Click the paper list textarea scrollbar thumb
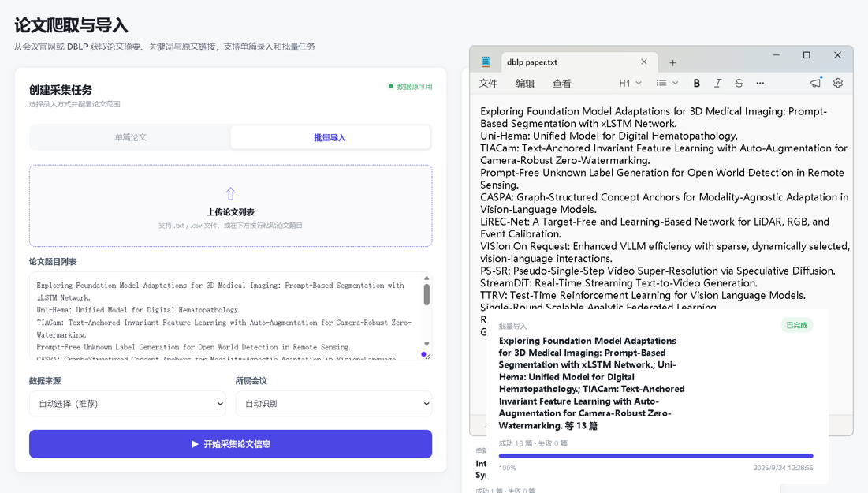The height and width of the screenshot is (493, 868). coord(427,294)
